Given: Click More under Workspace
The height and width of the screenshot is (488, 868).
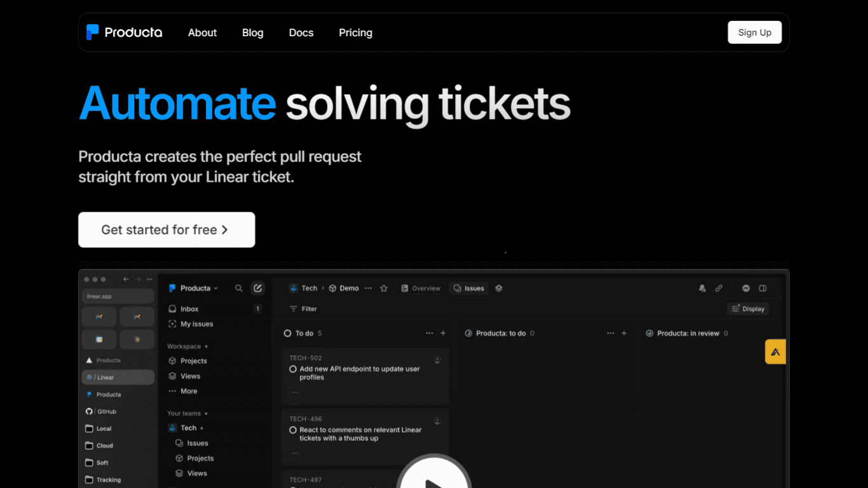Looking at the screenshot, I should pos(183,391).
